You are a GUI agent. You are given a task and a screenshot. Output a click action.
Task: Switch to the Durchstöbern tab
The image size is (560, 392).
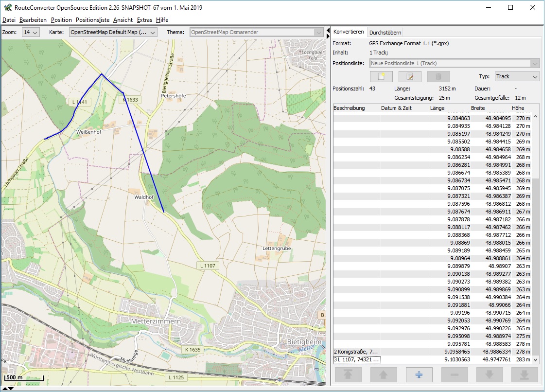pos(385,33)
